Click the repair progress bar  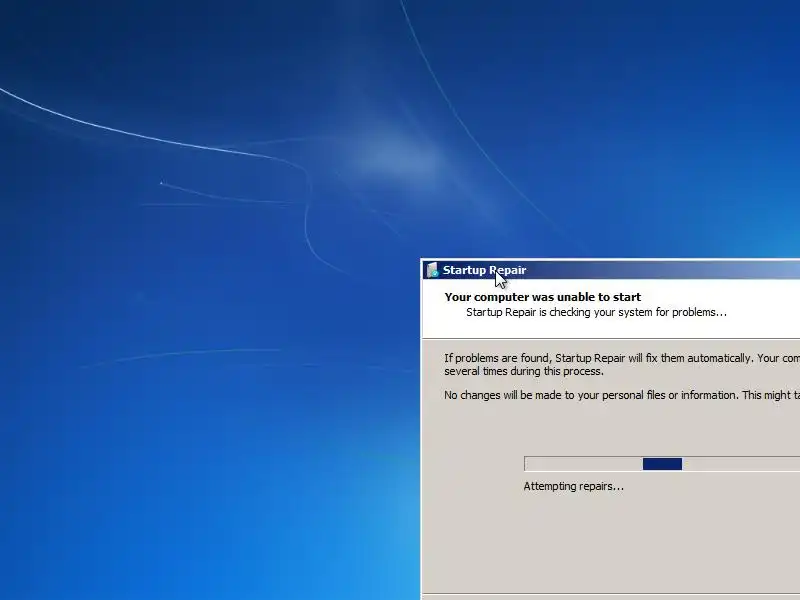coord(662,464)
